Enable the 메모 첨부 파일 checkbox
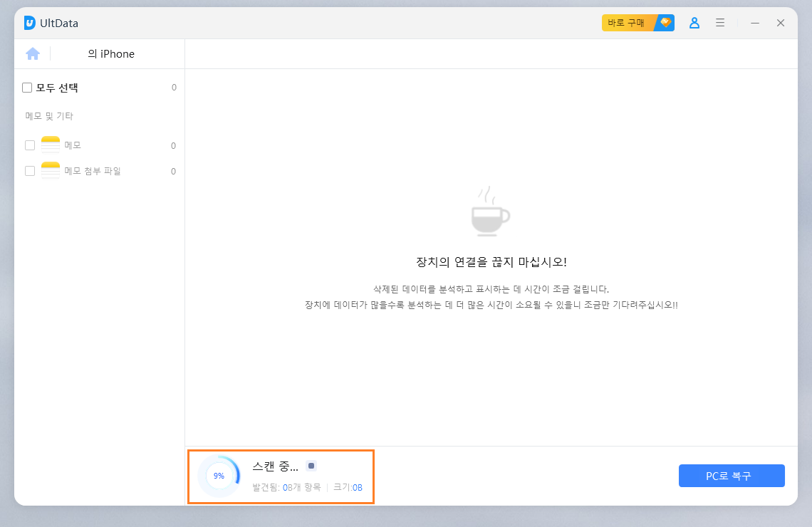This screenshot has width=812, height=527. [x=29, y=170]
